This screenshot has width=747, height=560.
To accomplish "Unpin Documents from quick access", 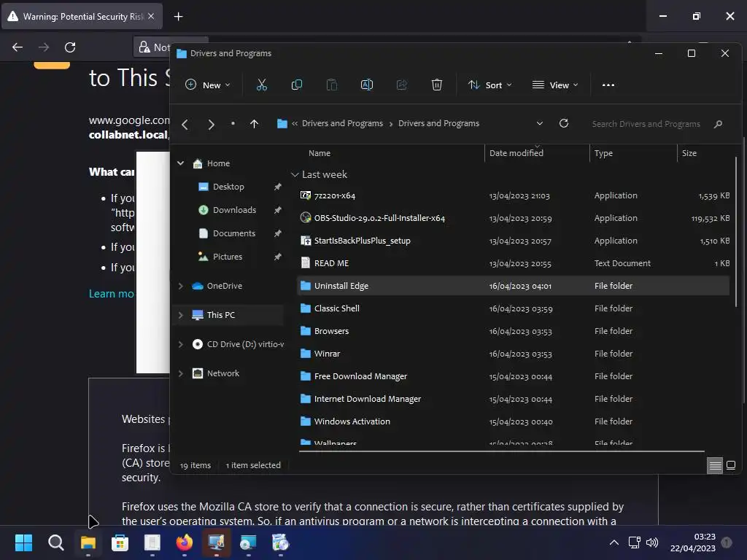I will [278, 233].
